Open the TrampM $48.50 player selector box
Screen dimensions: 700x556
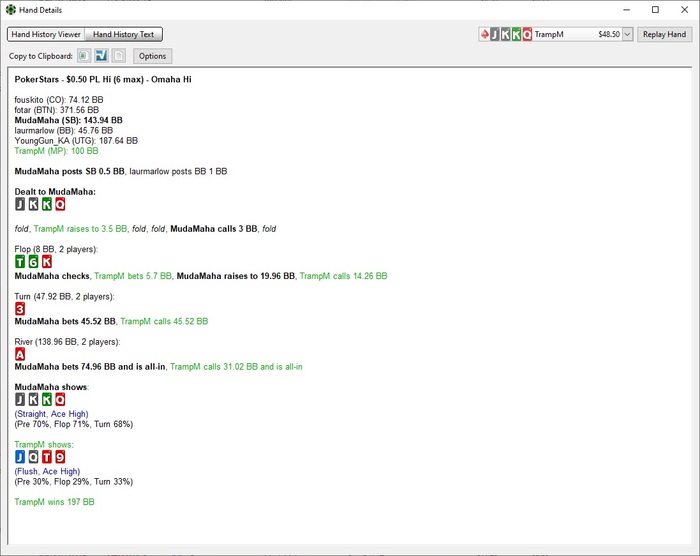(555, 34)
